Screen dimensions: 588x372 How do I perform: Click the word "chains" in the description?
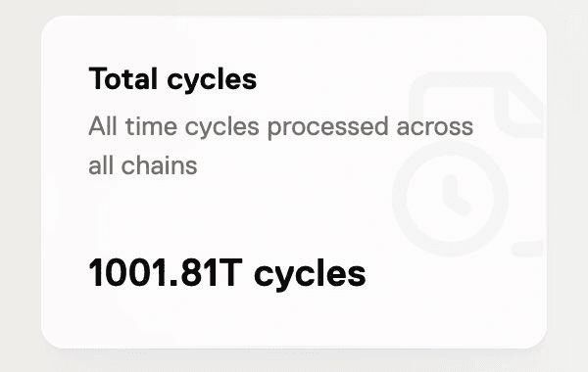[x=159, y=164]
